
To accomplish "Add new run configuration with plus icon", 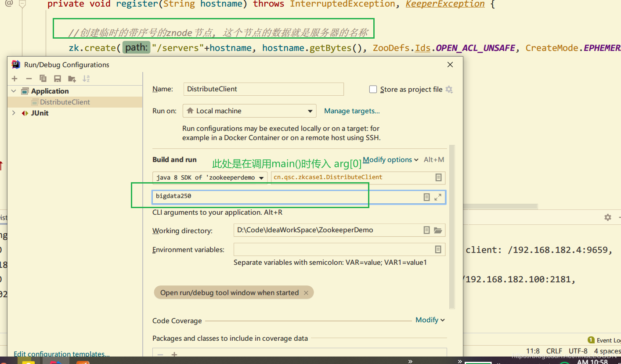I will tap(14, 79).
